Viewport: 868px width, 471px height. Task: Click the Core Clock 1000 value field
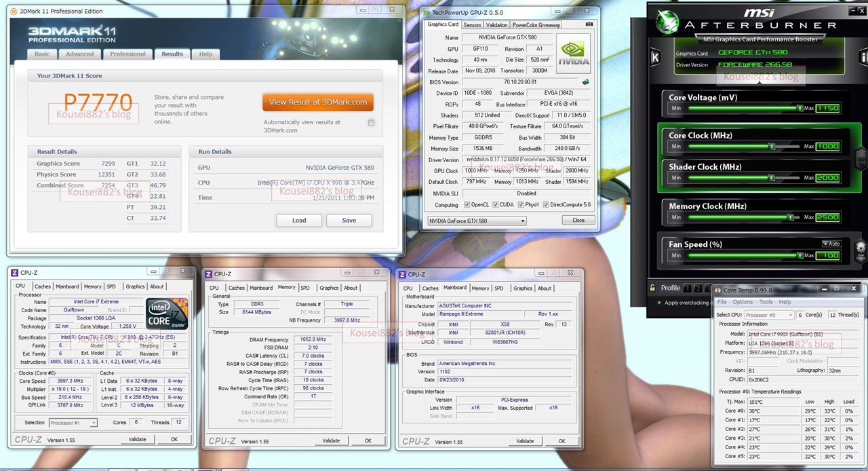coord(828,146)
